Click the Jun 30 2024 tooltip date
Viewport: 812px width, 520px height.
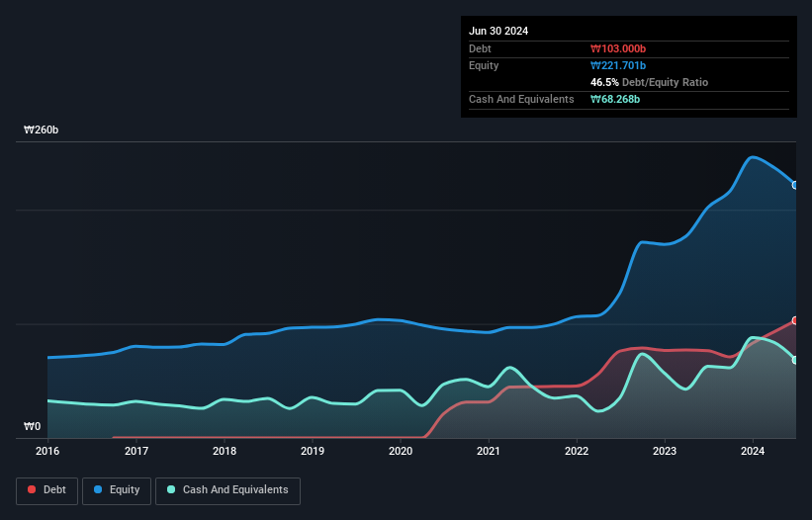[x=498, y=31]
